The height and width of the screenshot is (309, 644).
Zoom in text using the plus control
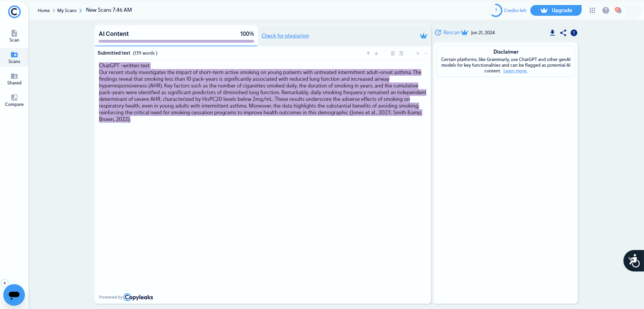pos(418,53)
